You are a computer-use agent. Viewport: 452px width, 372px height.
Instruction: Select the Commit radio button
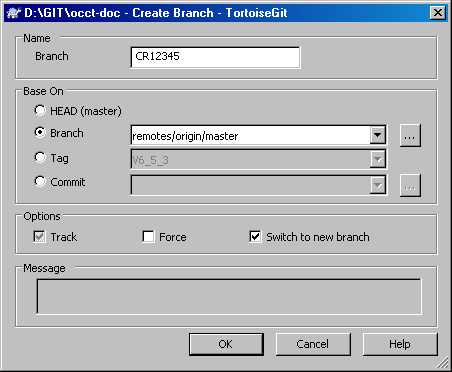click(40, 181)
